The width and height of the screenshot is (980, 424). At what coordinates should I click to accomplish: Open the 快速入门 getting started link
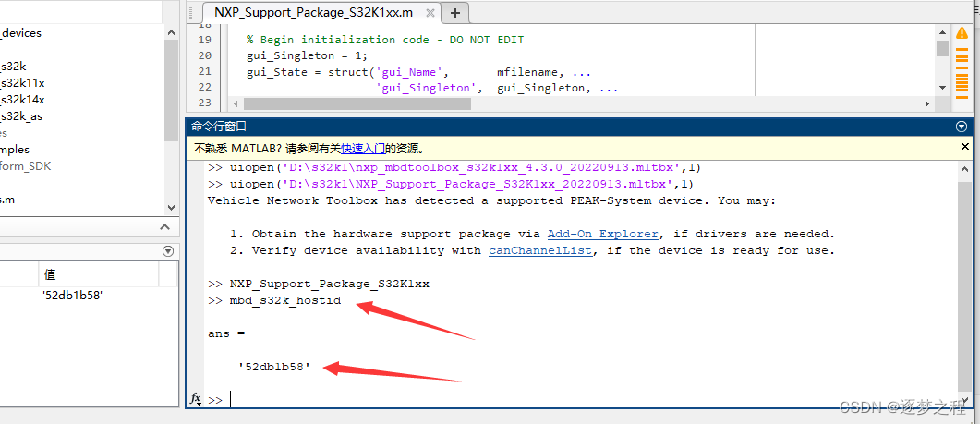pos(362,148)
